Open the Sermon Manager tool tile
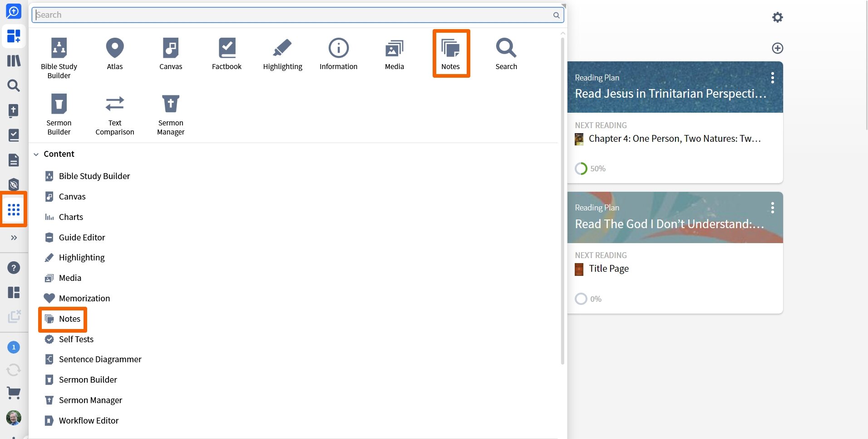Screen dimensions: 868x439 pos(171,114)
